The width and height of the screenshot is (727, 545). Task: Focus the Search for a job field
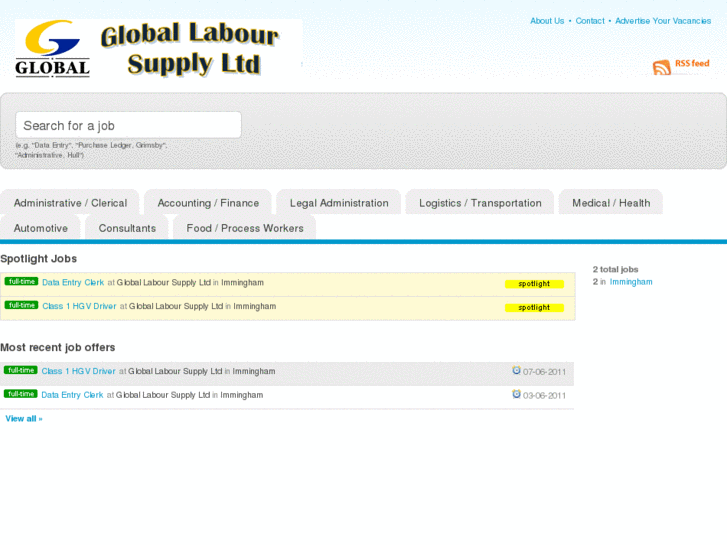pos(128,125)
